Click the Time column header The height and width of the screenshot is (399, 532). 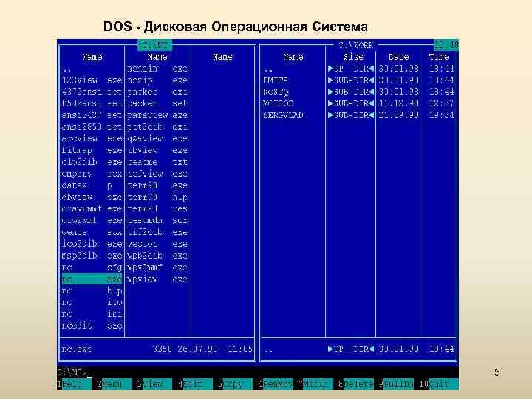[x=439, y=57]
